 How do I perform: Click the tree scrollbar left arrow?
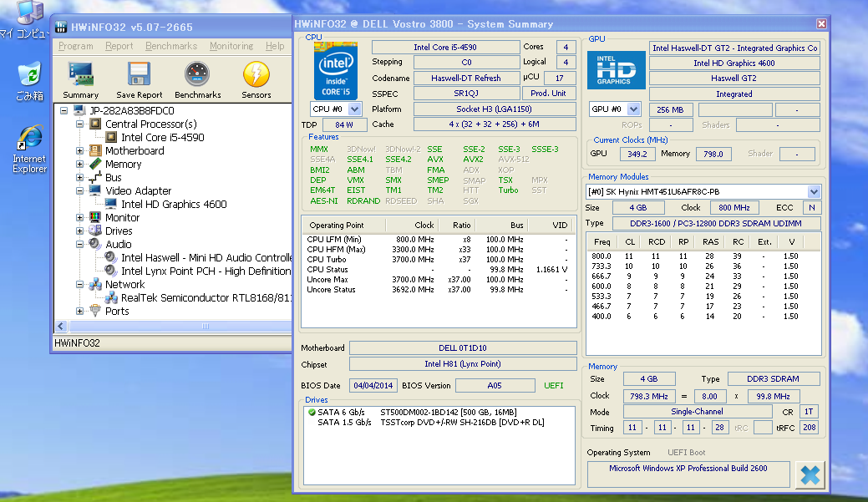coord(61,326)
